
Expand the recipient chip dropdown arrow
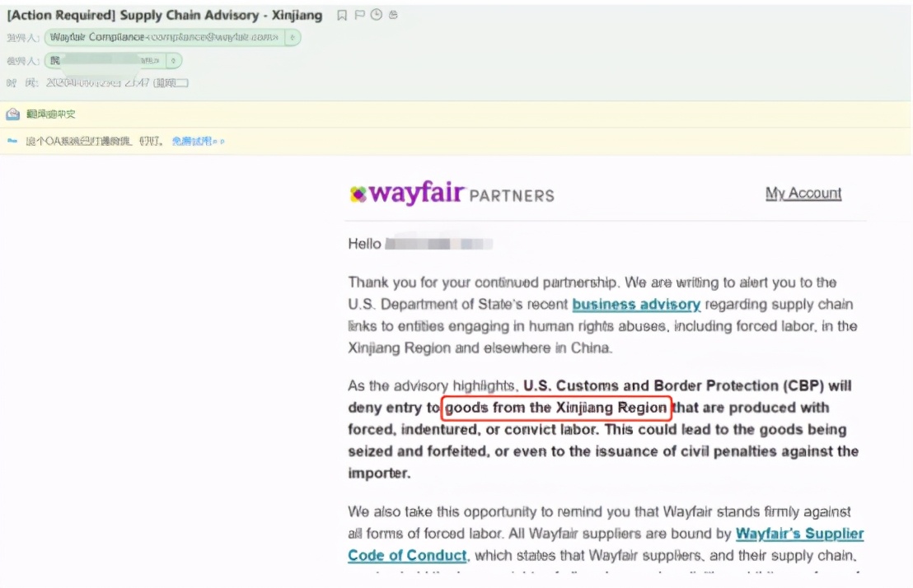point(173,60)
